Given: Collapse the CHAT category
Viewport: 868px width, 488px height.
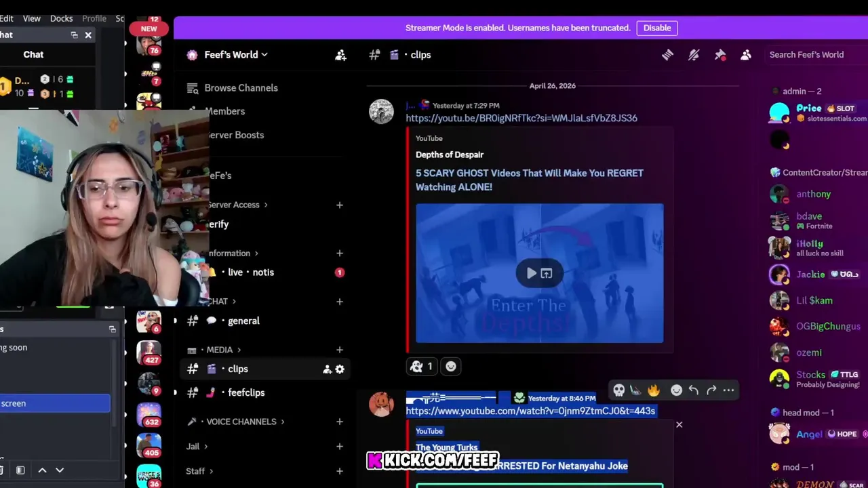Looking at the screenshot, I should point(222,302).
